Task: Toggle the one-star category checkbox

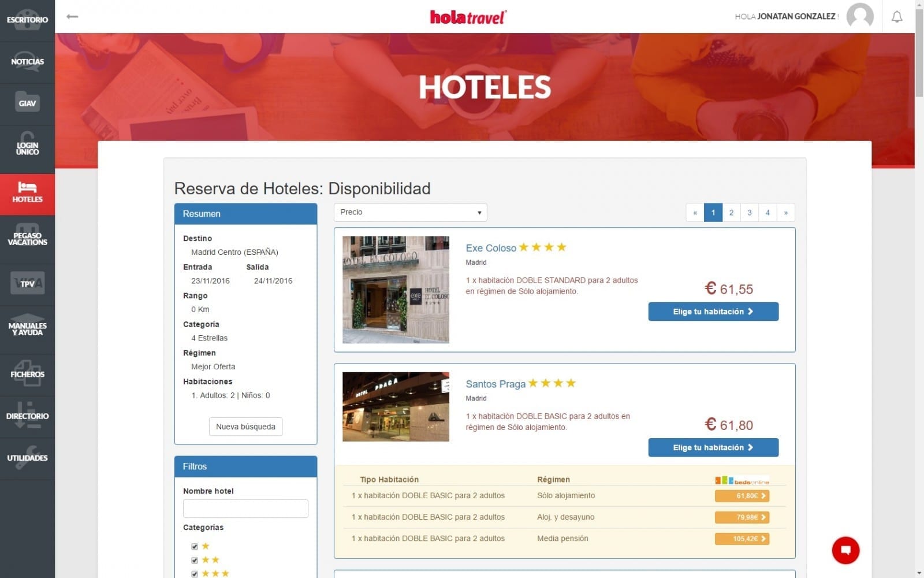Action: pyautogui.click(x=195, y=546)
